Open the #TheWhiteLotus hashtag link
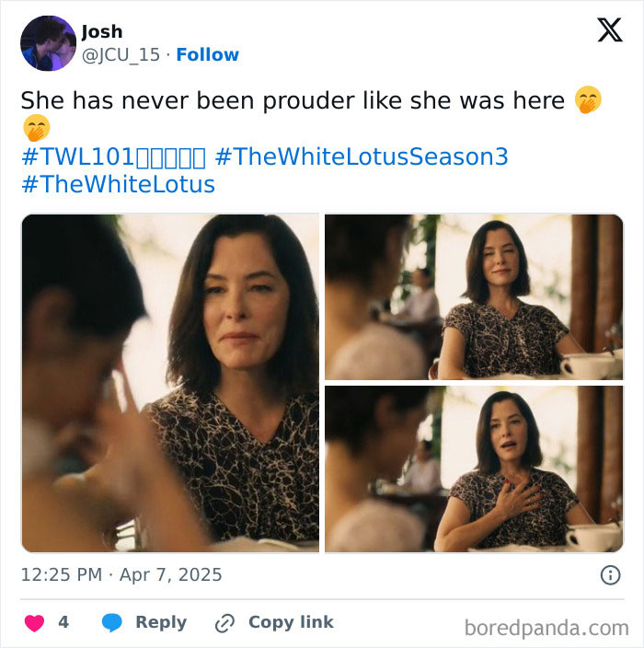 point(118,184)
